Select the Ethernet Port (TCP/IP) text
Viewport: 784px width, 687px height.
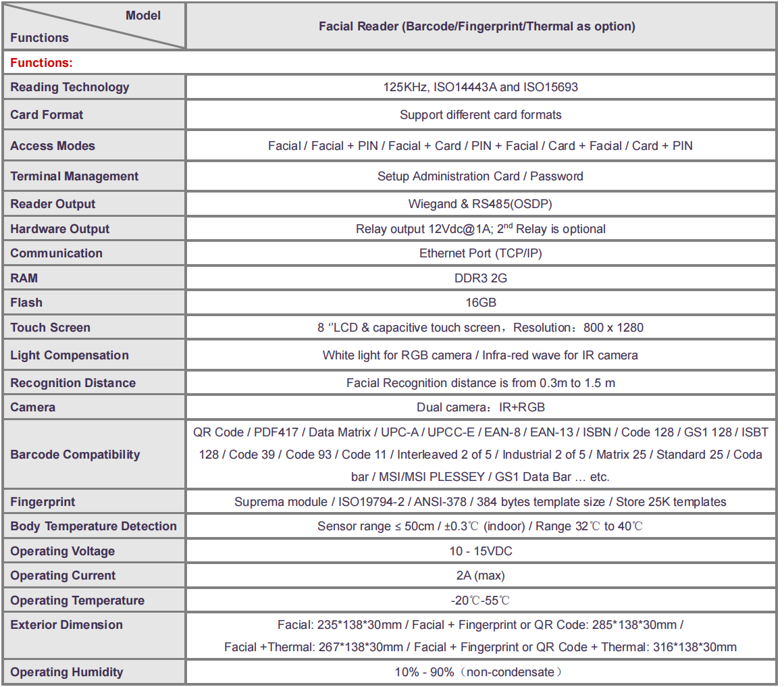480,253
